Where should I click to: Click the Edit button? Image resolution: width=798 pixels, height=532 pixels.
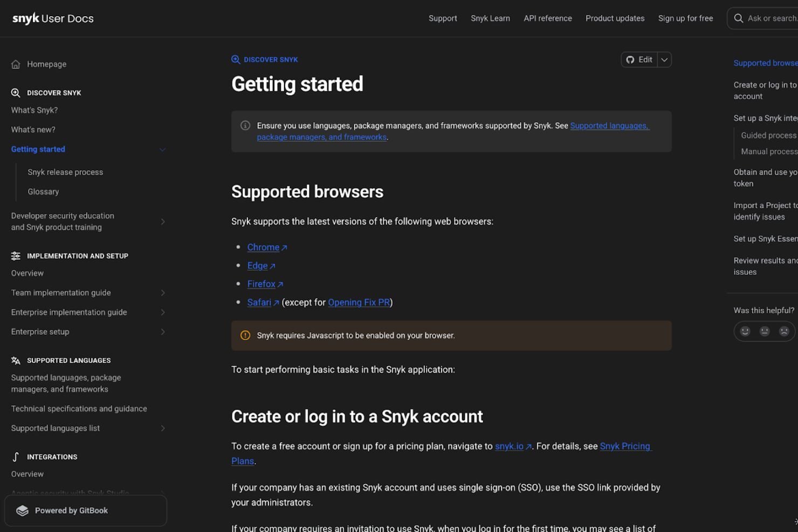639,60
